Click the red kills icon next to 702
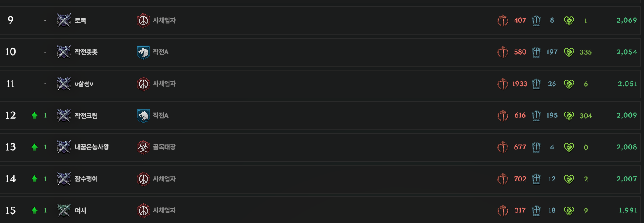Viewport: 644px width, 223px height. [x=503, y=179]
